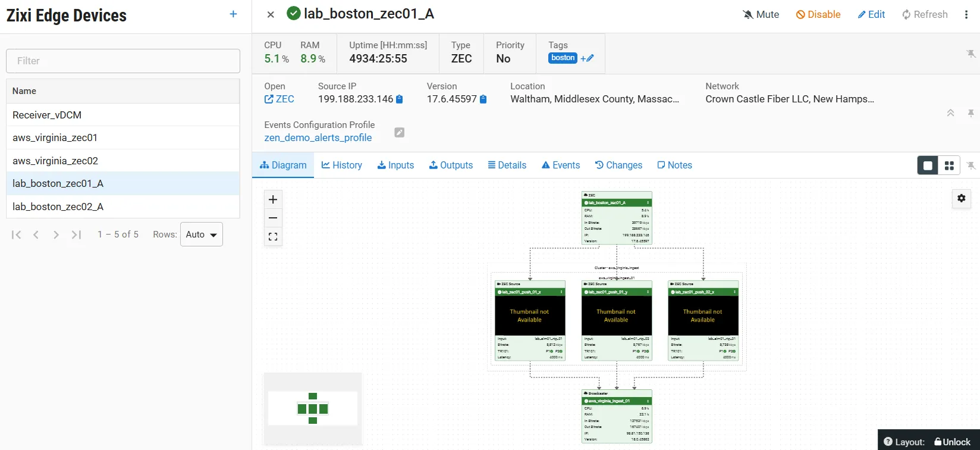Select single-pane view toggle
980x450 pixels.
928,165
